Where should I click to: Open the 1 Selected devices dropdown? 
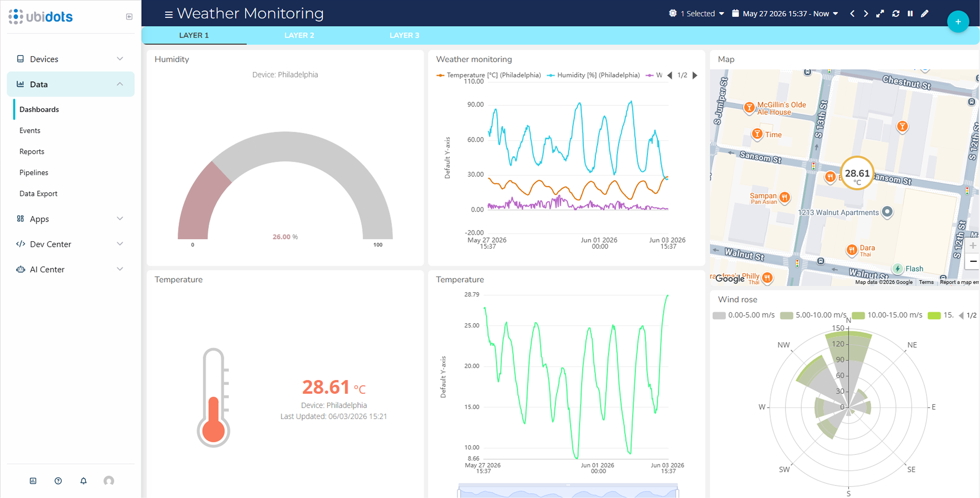(696, 14)
